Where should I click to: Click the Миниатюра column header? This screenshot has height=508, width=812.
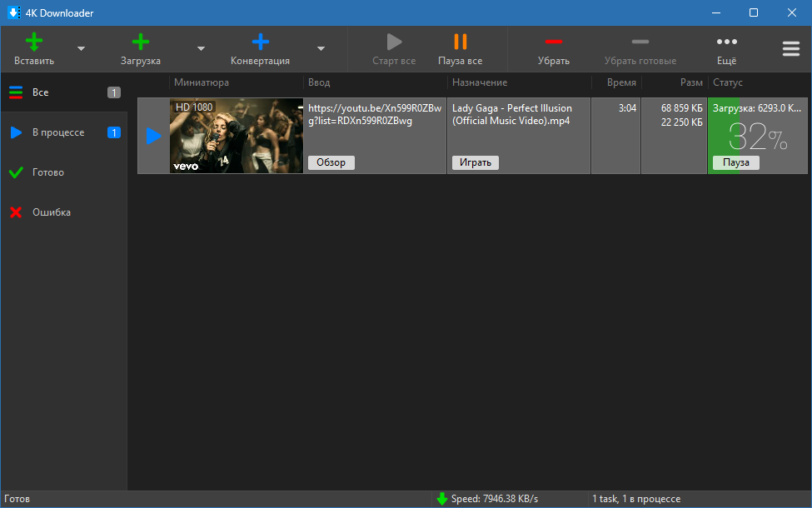tap(202, 82)
